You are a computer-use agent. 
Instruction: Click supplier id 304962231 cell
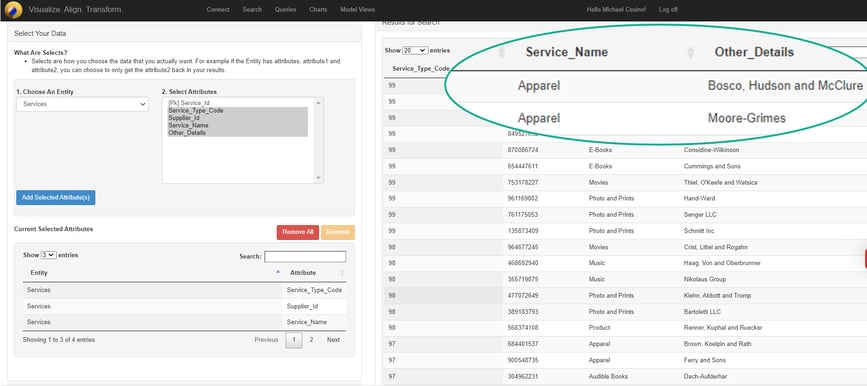[x=523, y=376]
